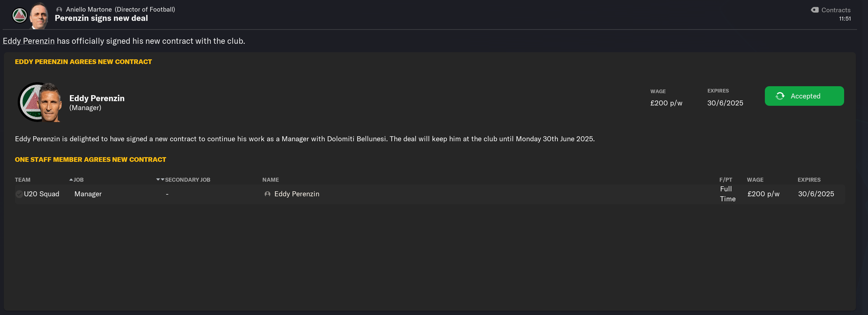The height and width of the screenshot is (315, 868).
Task: Toggle the tick circle beside U20 Squad
Action: (x=19, y=194)
